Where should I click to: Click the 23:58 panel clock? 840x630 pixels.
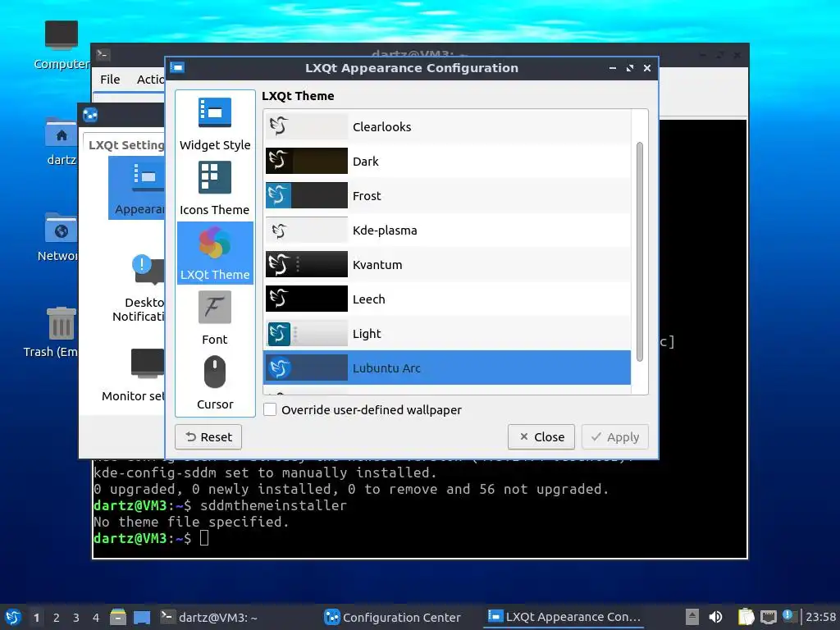(820, 617)
